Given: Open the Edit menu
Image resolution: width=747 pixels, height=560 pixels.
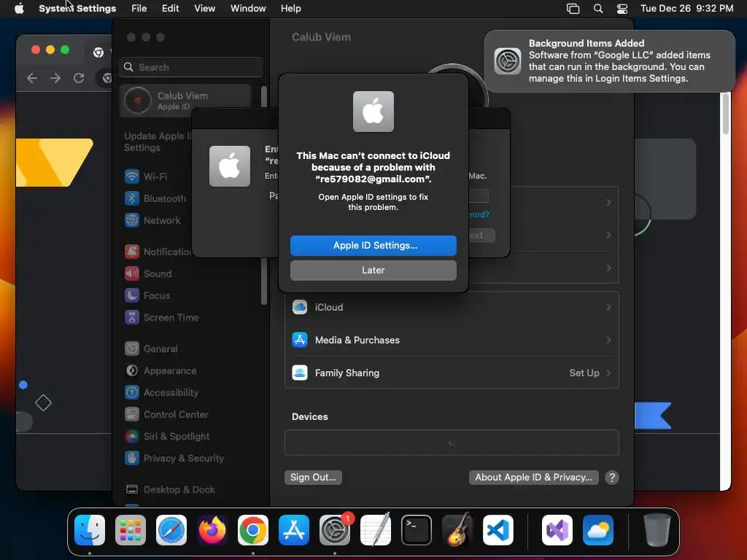Looking at the screenshot, I should tap(171, 9).
